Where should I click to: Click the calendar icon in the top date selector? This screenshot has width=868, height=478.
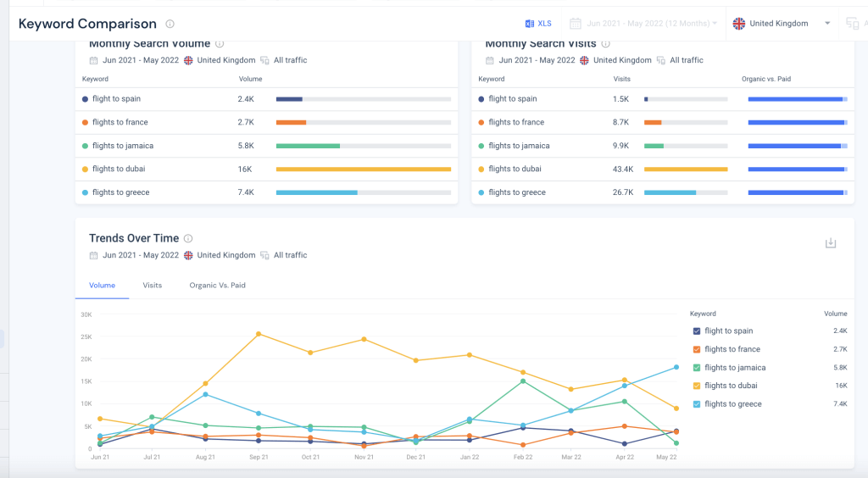576,23
